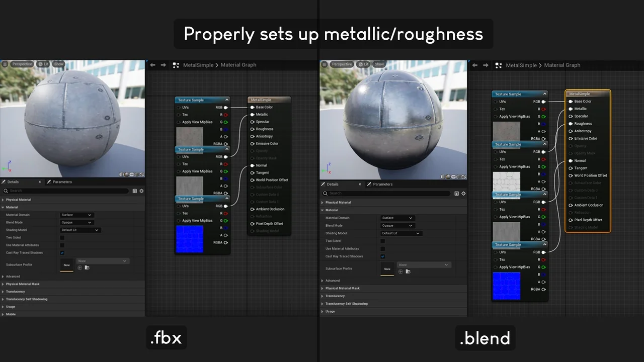Click the Lit view mode button in the .fbx viewport
Viewport: 644px width, 362px height.
click(43, 64)
